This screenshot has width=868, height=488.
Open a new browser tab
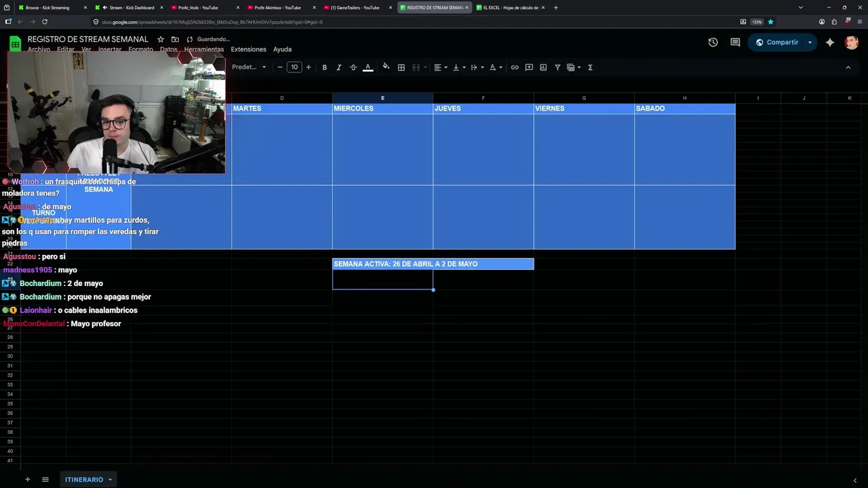tap(556, 7)
